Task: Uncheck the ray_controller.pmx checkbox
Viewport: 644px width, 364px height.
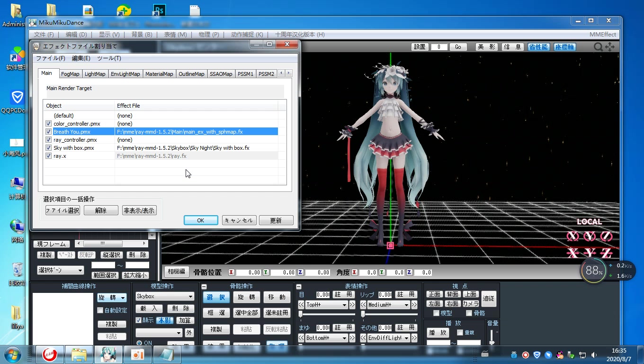Action: point(48,140)
